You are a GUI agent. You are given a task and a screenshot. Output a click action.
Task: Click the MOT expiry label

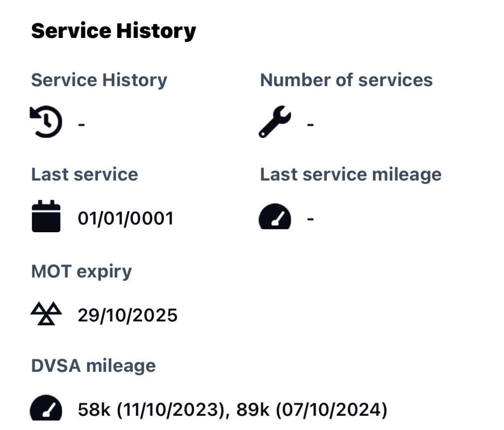81,272
